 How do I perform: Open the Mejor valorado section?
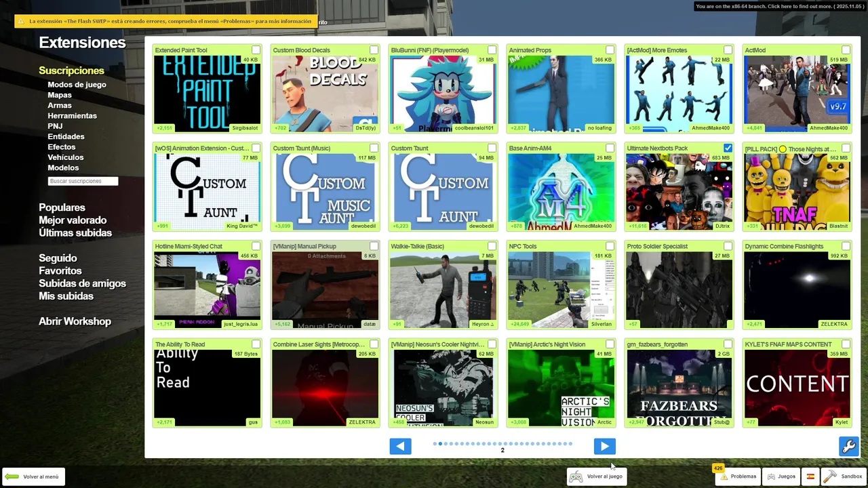tap(73, 220)
